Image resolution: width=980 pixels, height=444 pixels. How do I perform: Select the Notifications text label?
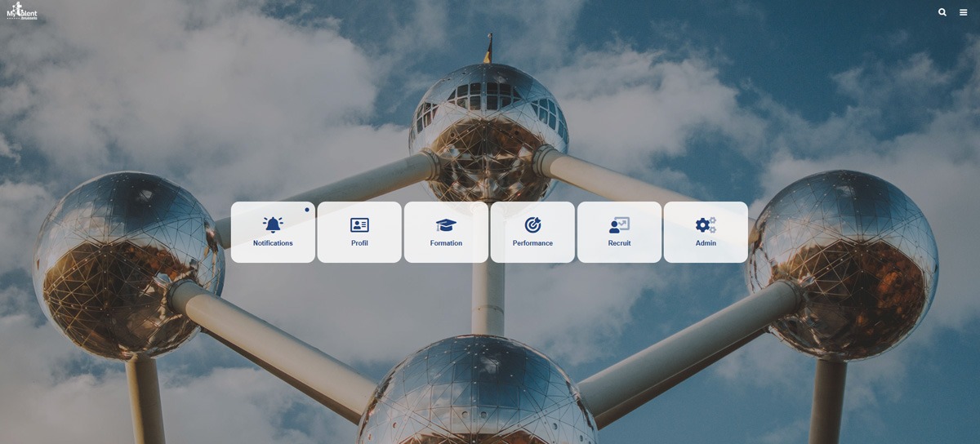(x=273, y=243)
